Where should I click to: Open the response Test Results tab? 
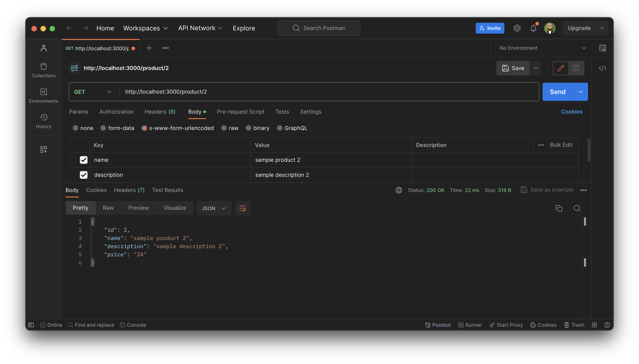(x=167, y=190)
